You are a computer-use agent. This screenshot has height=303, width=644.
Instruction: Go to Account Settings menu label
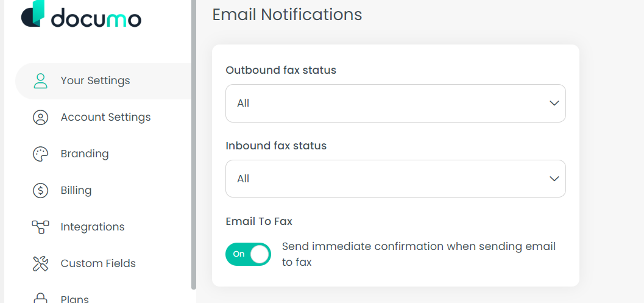point(105,117)
